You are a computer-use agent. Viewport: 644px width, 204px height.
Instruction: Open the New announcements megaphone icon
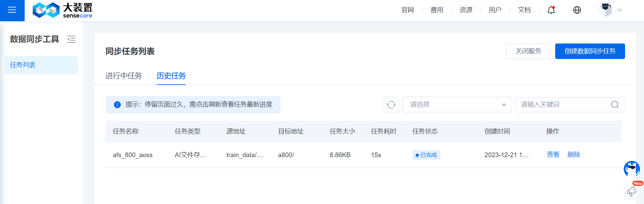(631, 191)
